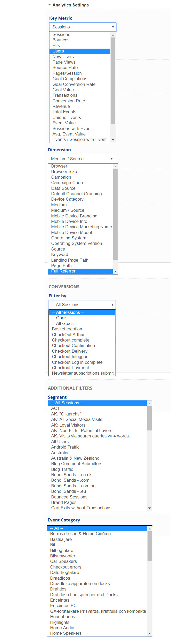The image size is (171, 644).
Task: Pick Goal Conversion Rate from metrics
Action: point(74,84)
